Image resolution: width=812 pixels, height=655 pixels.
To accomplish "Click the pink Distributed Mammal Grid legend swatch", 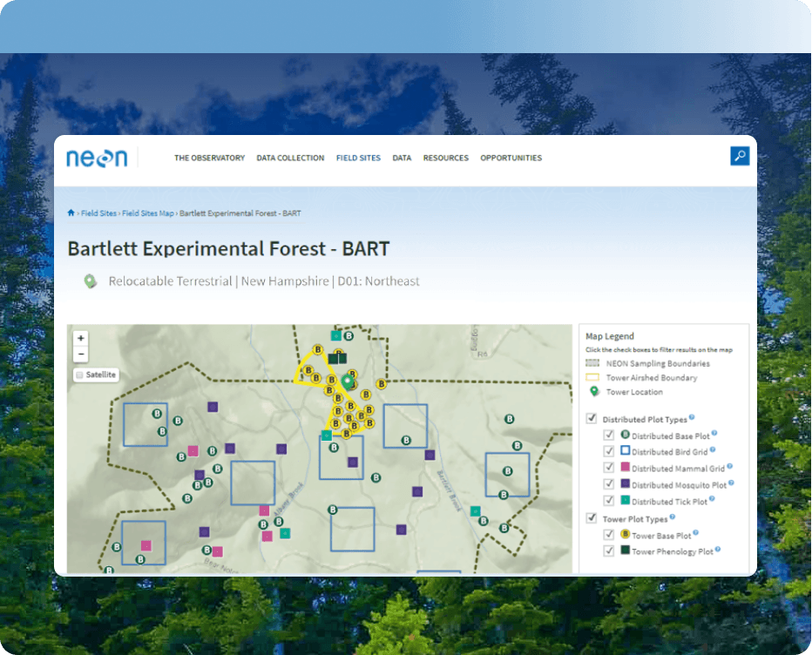I will pyautogui.click(x=625, y=467).
